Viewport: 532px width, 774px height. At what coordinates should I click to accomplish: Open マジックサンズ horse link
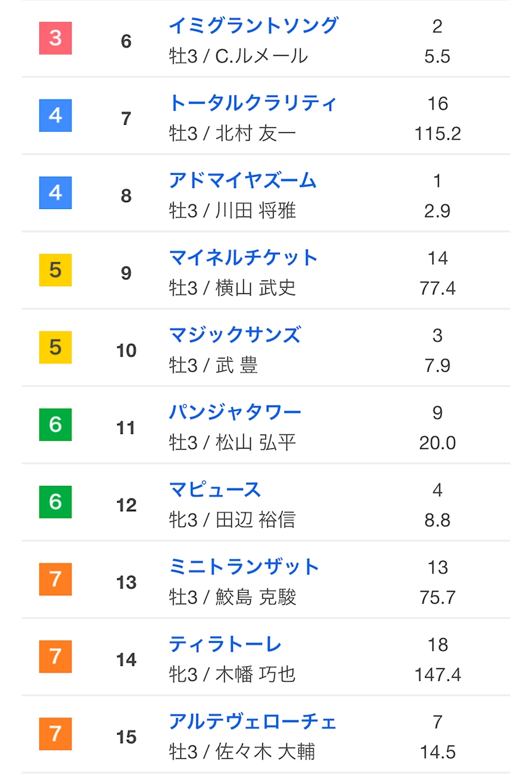point(235,335)
